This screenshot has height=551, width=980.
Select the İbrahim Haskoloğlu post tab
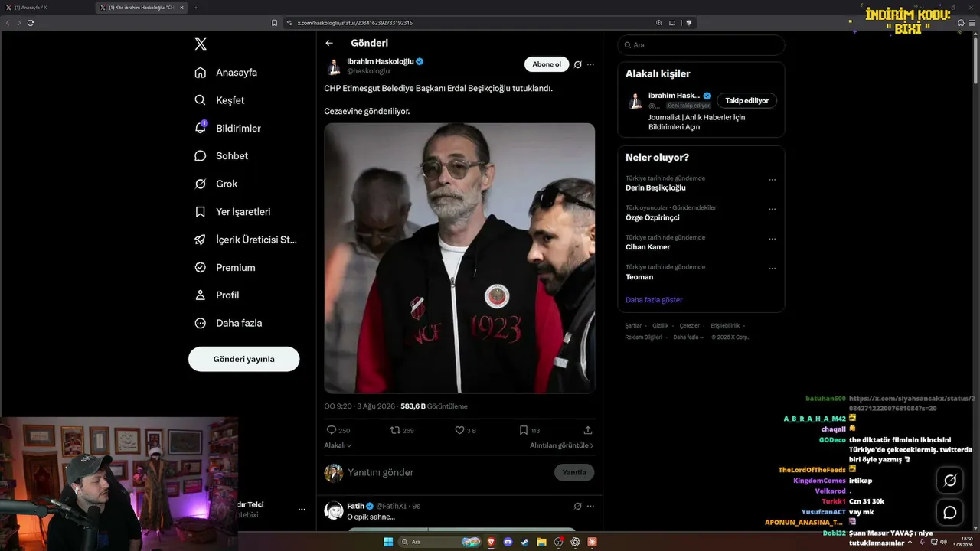[142, 8]
